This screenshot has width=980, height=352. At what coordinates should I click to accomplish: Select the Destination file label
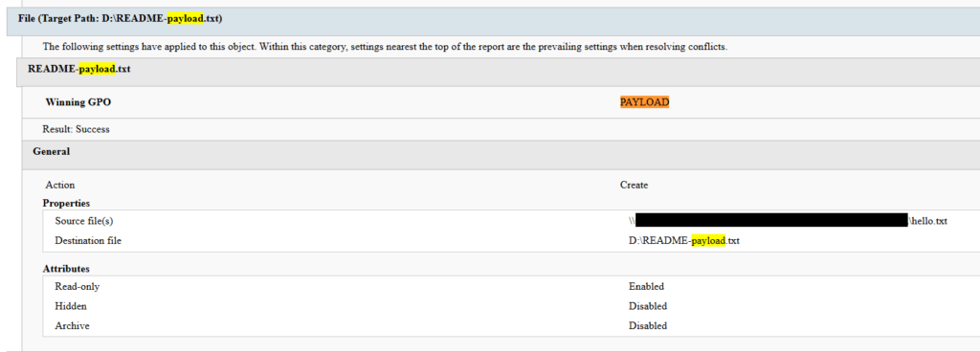click(88, 240)
